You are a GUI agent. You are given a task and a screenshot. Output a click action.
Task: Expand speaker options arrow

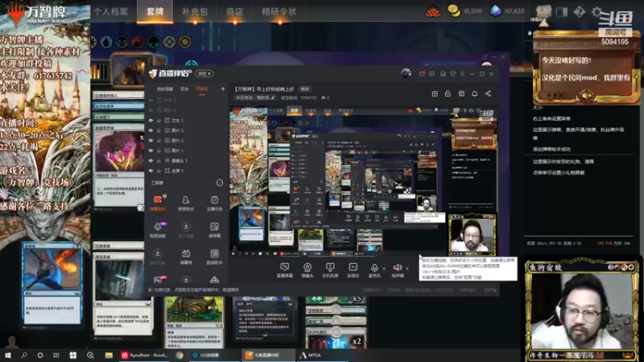coord(407,269)
